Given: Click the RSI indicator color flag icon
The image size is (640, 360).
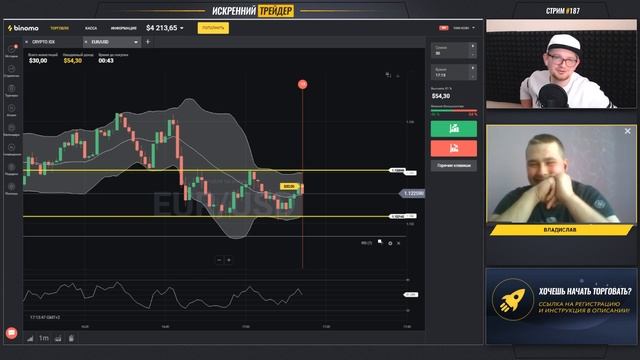Looking at the screenshot, I should 380,242.
